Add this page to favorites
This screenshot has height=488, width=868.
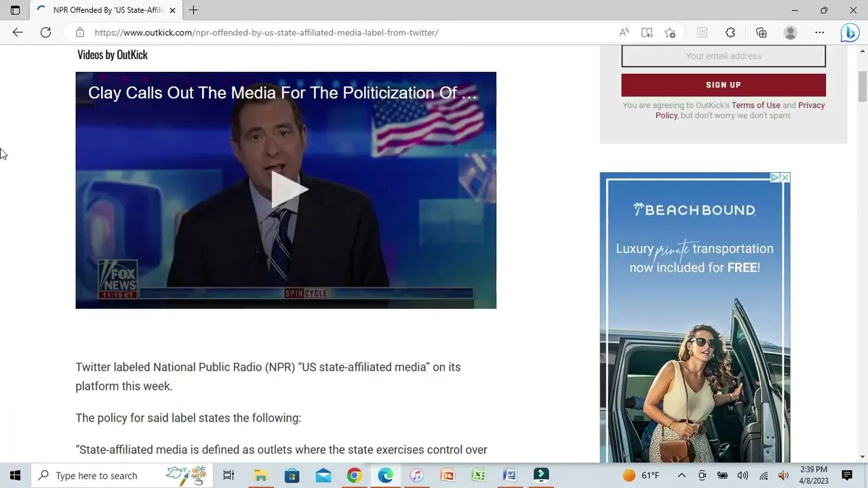[670, 33]
